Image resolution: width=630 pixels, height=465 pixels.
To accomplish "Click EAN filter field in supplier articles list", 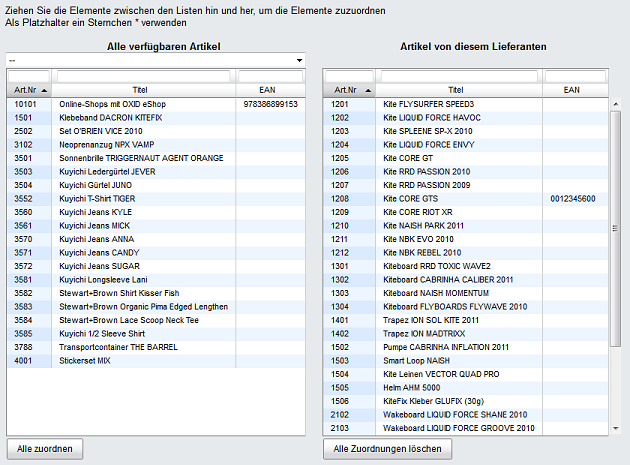I will coord(575,76).
